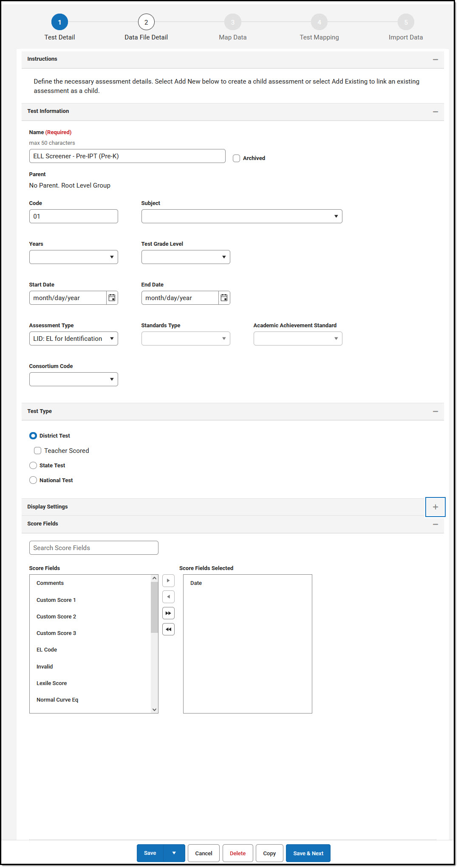This screenshot has height=868, width=458.
Task: Open the End Date calendar picker
Action: tap(224, 298)
